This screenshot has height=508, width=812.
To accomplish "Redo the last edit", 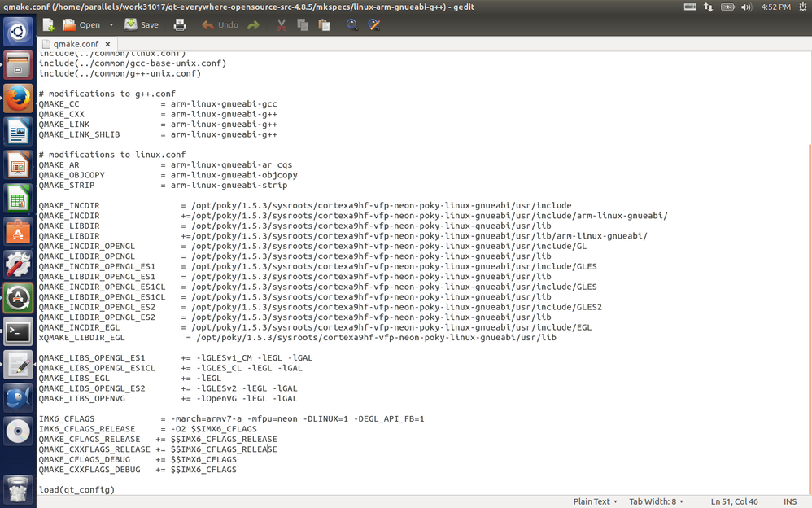I will 252,24.
